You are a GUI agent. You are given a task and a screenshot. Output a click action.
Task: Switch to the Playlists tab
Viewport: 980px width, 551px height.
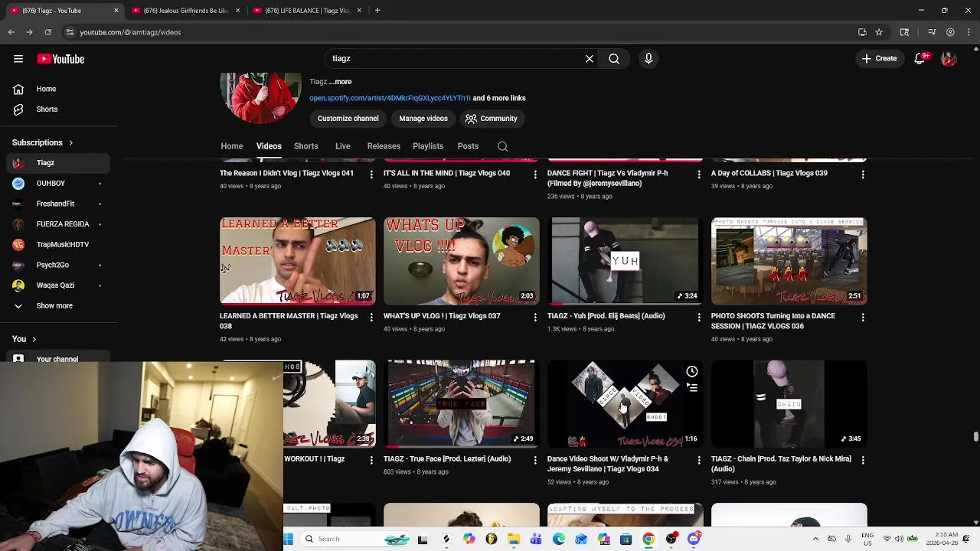428,146
